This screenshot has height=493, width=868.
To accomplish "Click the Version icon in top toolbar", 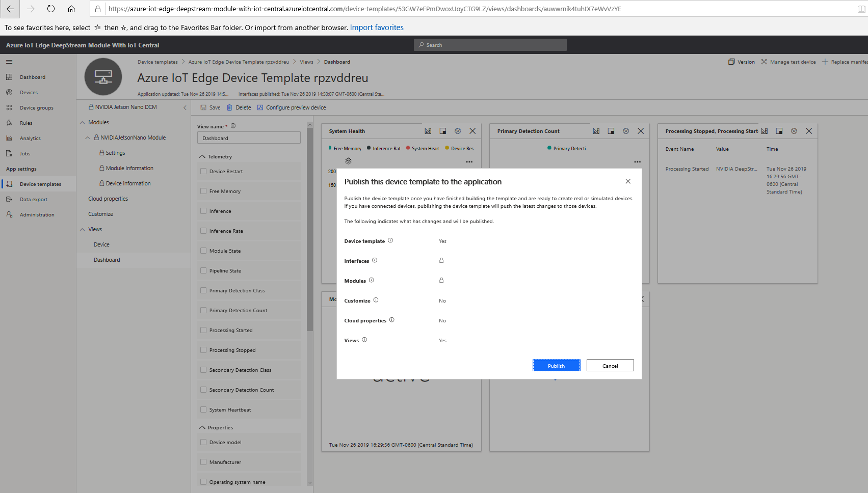I will (x=731, y=62).
